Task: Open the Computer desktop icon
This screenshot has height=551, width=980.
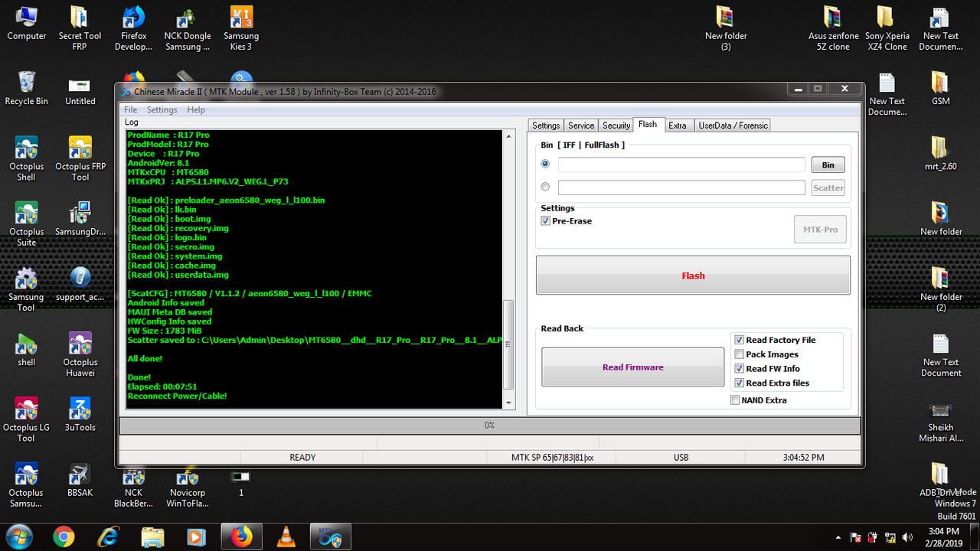Action: pos(27,24)
